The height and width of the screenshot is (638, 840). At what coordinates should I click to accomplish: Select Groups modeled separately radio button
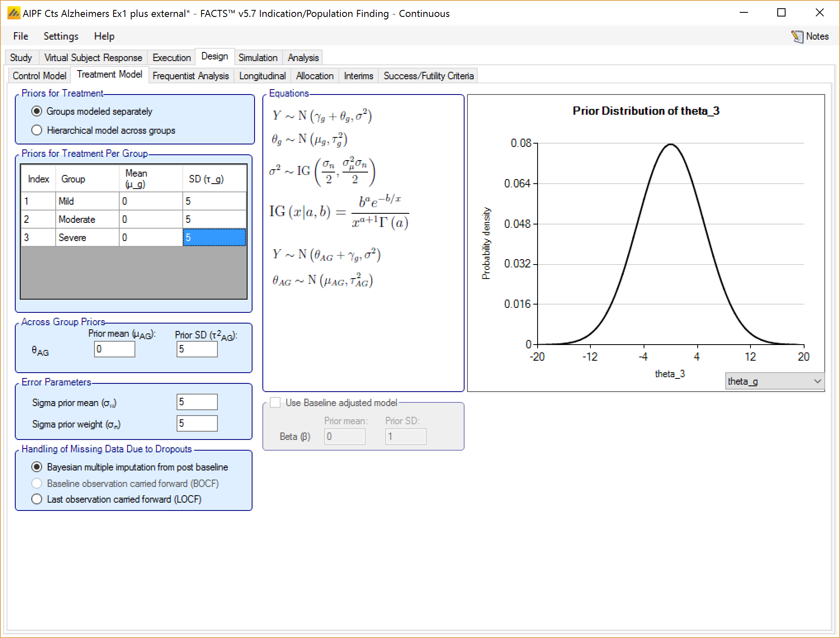click(x=37, y=111)
